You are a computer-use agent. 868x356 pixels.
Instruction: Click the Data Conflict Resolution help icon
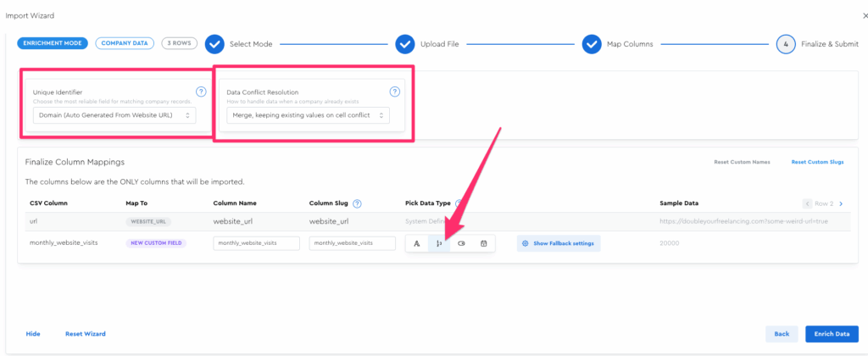(394, 92)
